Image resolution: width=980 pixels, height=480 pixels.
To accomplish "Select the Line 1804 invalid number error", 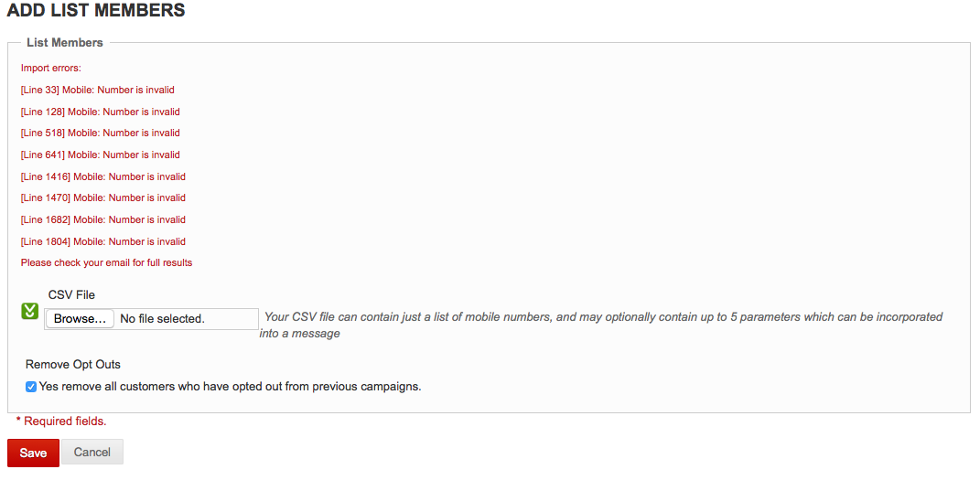I will coord(102,242).
